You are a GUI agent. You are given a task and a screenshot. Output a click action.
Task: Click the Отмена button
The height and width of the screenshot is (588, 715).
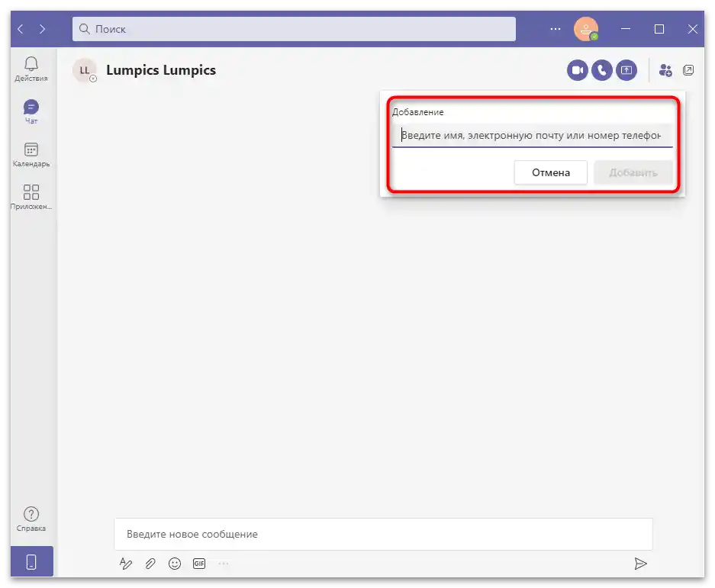click(x=551, y=173)
